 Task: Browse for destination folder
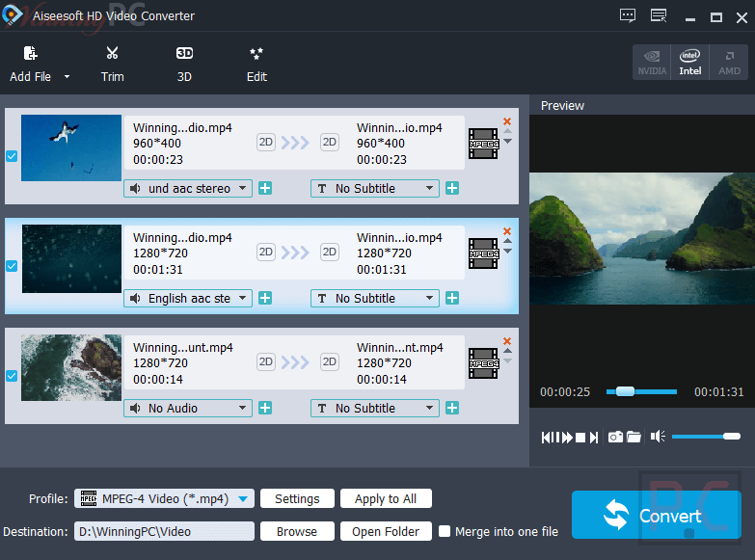tap(297, 531)
